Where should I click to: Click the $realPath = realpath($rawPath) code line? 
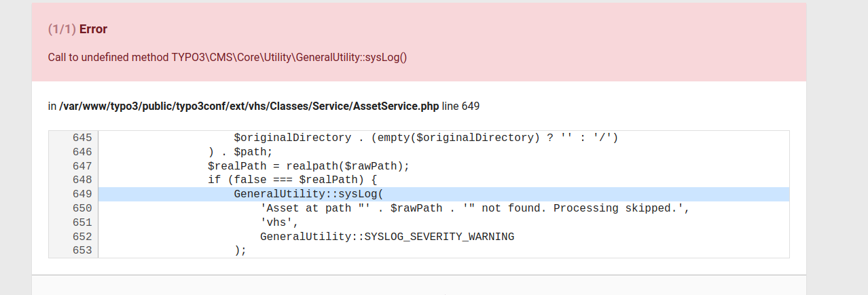(x=308, y=166)
